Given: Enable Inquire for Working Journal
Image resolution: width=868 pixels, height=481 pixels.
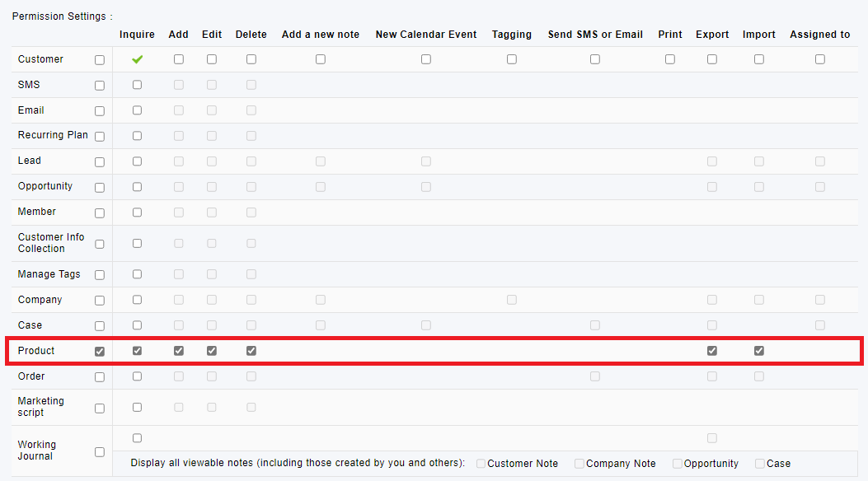Looking at the screenshot, I should 138,438.
